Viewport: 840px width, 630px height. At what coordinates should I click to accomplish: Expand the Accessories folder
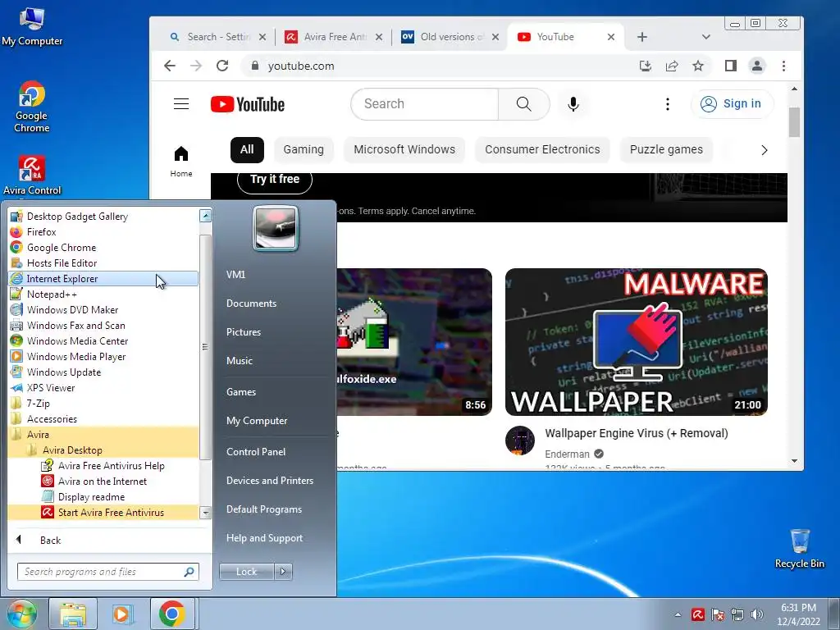point(103,419)
